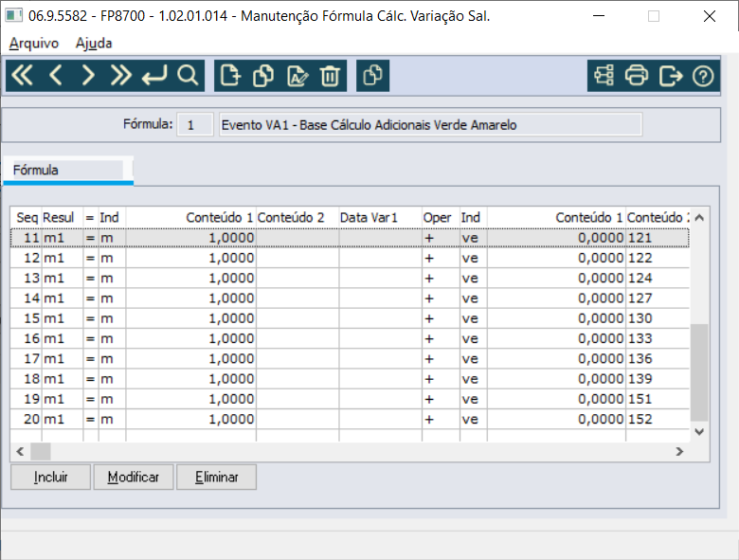Close the FP8700 window
Viewport: 739px width, 560px height.
(x=710, y=16)
